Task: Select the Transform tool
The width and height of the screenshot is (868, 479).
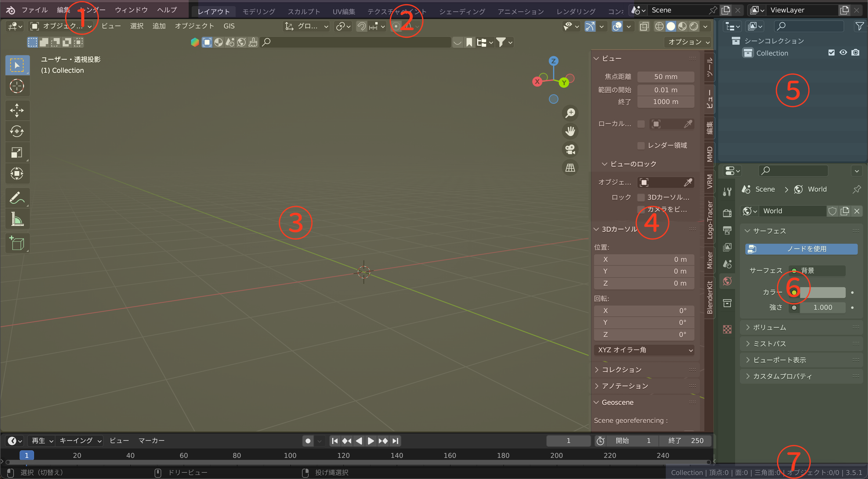Action: pyautogui.click(x=17, y=174)
